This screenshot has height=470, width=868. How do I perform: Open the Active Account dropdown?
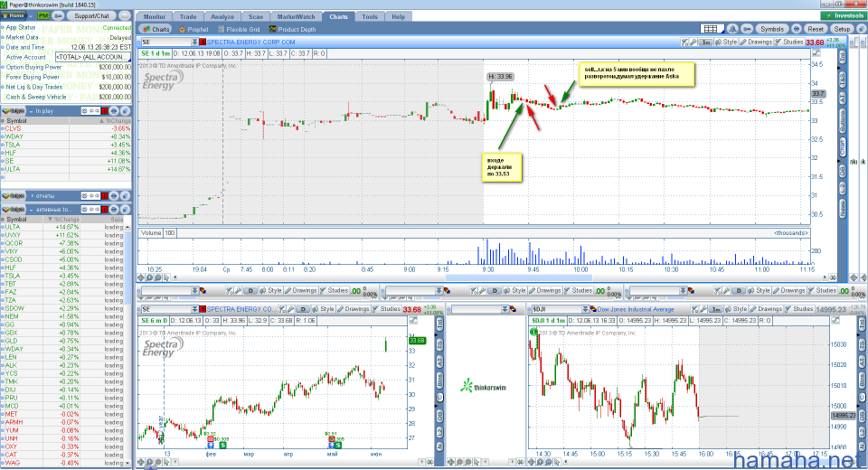pos(93,57)
